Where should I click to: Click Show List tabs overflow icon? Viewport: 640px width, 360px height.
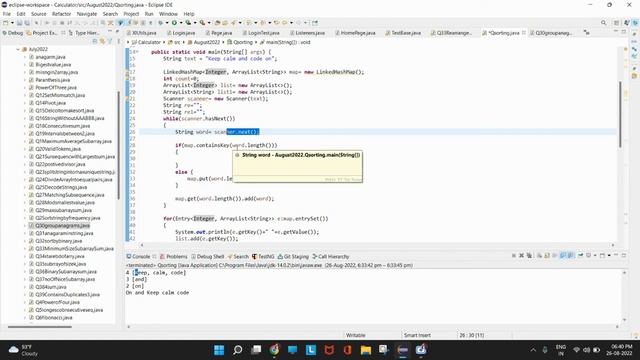587,33
